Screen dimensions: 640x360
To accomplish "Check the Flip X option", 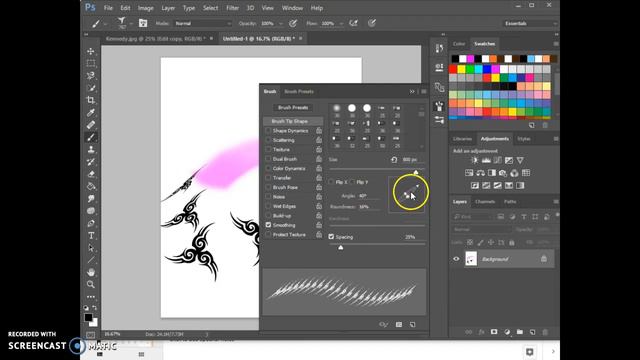I will point(331,182).
